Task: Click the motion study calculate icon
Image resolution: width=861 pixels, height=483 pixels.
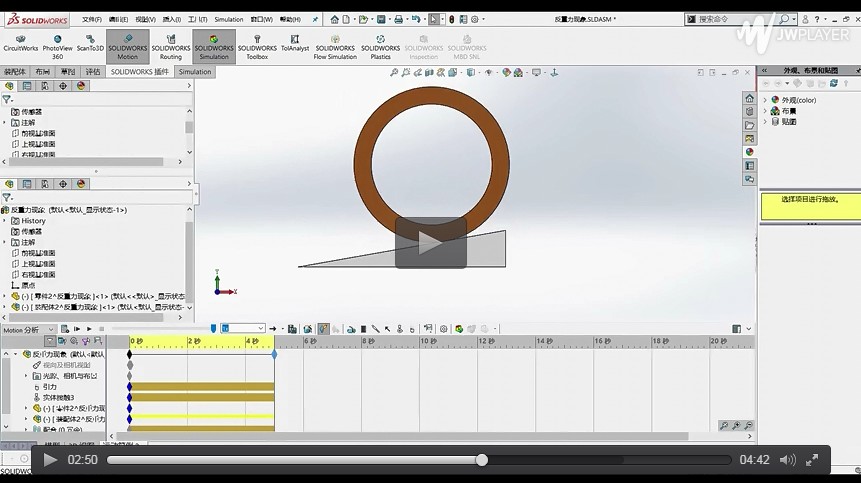Action: point(62,329)
